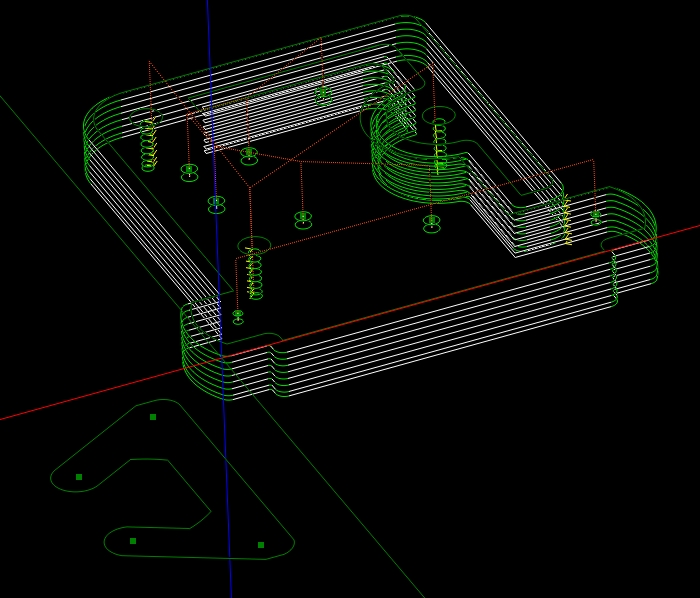700x598 pixels.
Task: Select the rightmost green square marker in flat outline
Action: click(x=261, y=544)
